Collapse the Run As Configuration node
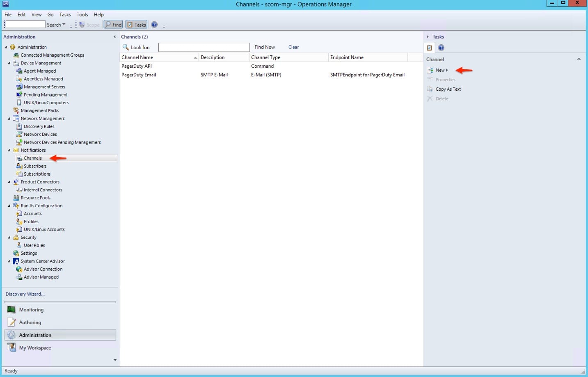Viewport: 588px width, 377px height. [9, 206]
